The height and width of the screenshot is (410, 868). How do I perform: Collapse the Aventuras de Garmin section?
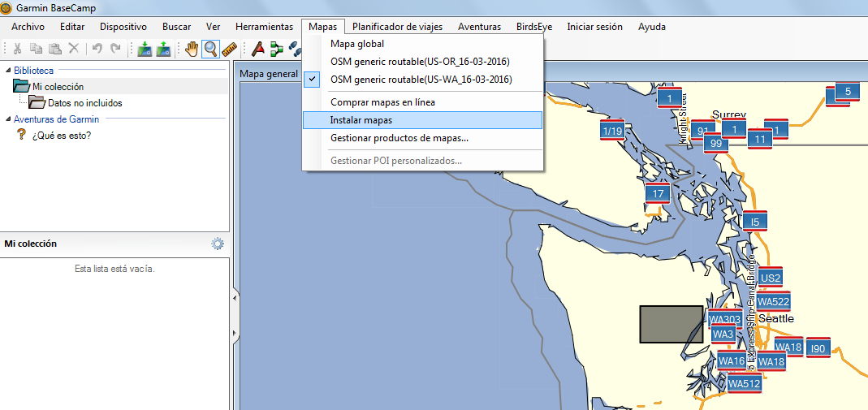point(8,119)
